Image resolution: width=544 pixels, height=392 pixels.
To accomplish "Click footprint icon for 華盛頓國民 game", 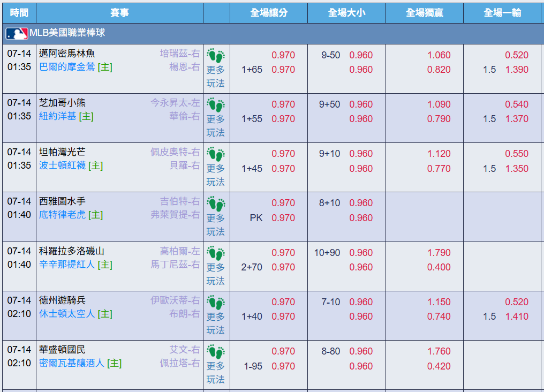I will tap(216, 352).
